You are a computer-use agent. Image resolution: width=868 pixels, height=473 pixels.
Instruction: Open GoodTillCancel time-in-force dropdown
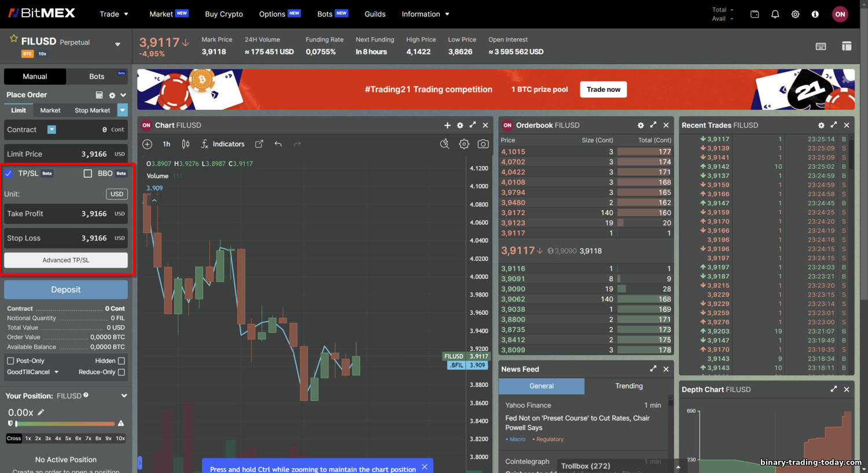tap(32, 372)
